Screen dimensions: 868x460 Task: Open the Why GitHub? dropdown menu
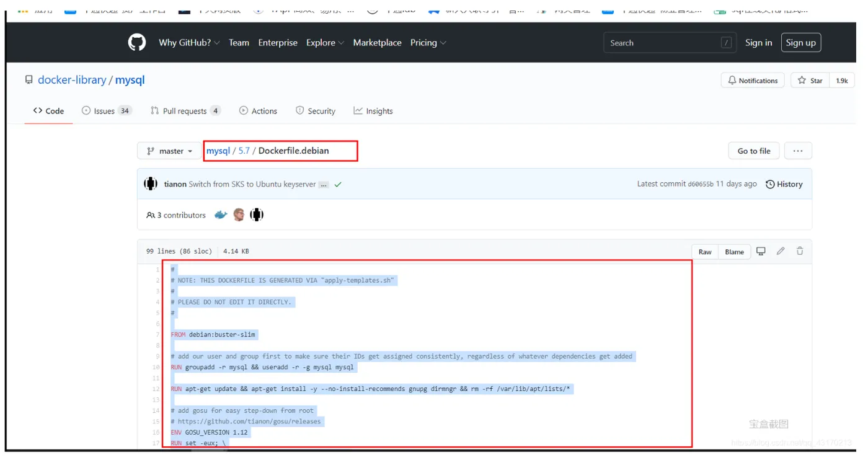[x=189, y=43]
